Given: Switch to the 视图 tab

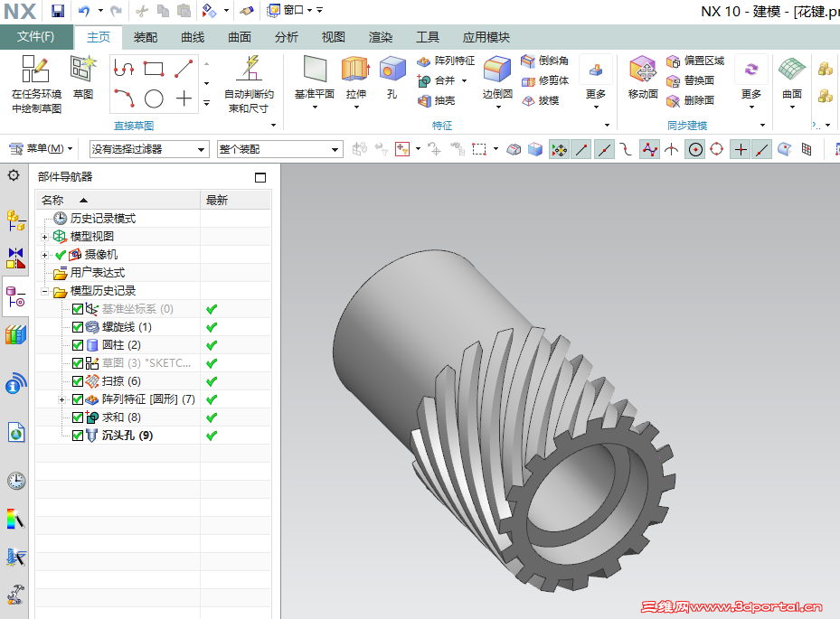Looking at the screenshot, I should point(334,37).
